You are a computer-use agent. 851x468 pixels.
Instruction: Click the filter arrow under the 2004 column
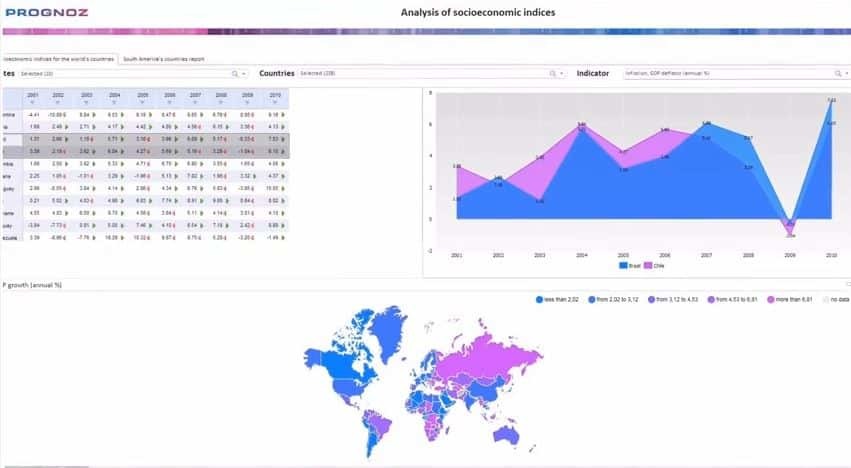click(x=115, y=102)
